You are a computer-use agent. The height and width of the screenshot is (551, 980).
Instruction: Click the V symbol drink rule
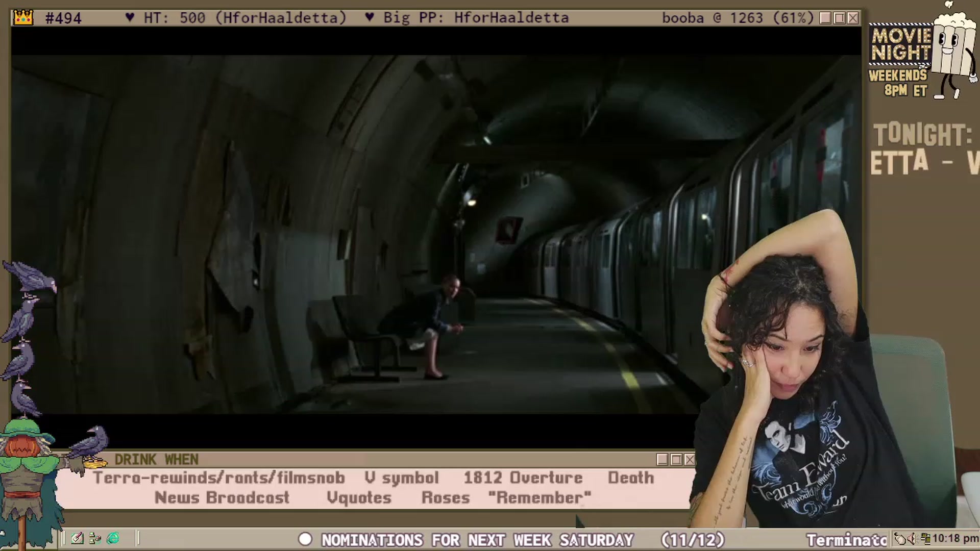[x=402, y=478]
